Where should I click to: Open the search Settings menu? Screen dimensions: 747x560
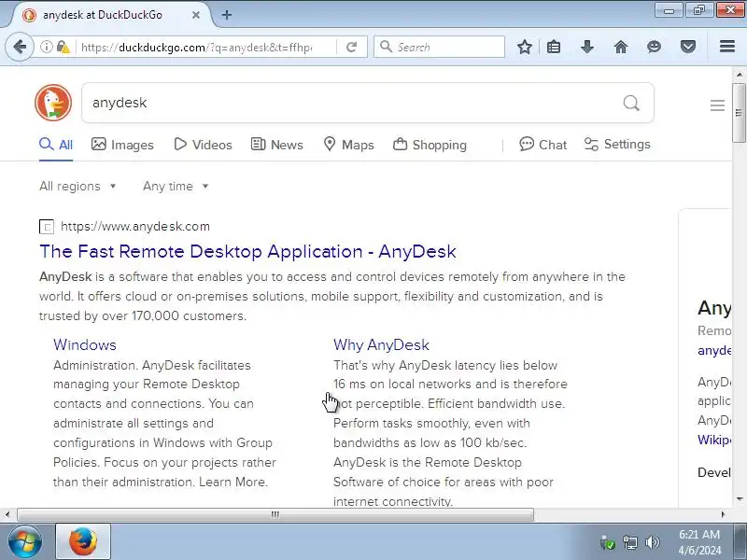pyautogui.click(x=617, y=144)
